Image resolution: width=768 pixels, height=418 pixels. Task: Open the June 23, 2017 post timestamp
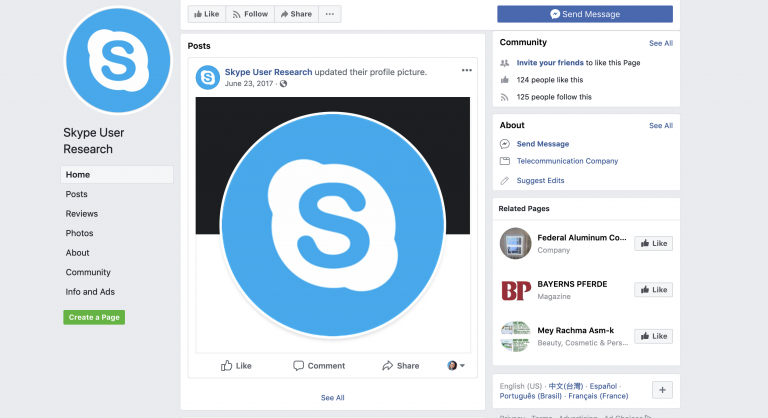[249, 84]
